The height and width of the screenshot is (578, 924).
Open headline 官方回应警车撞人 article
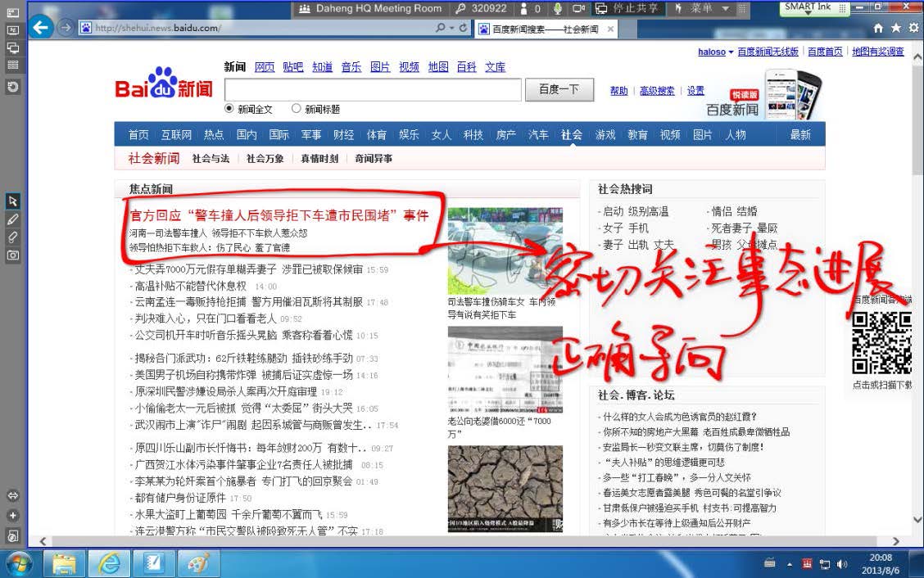279,215
